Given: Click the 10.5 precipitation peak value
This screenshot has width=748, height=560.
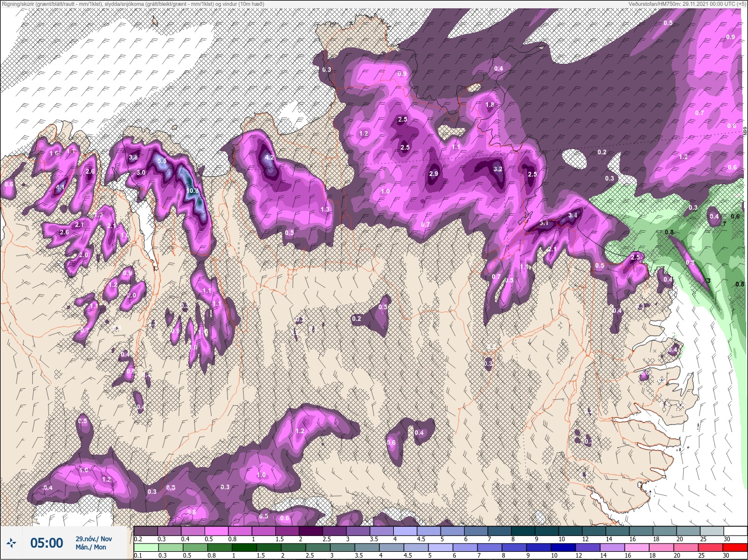Looking at the screenshot, I should pos(193,191).
